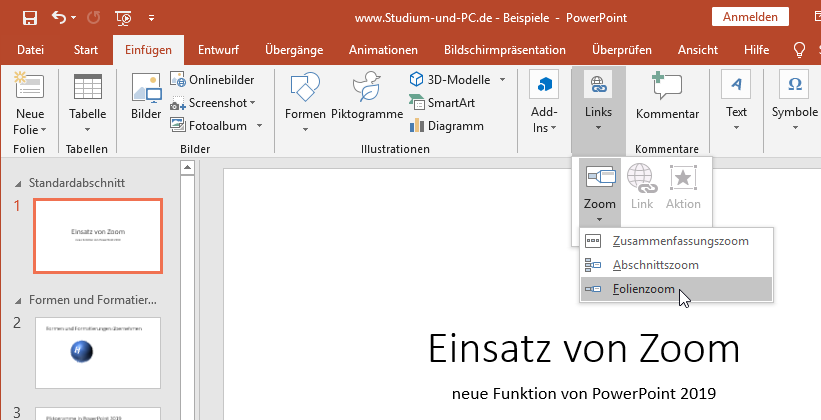The width and height of the screenshot is (821, 420).
Task: Insert a Kommentar
Action: coord(667,95)
